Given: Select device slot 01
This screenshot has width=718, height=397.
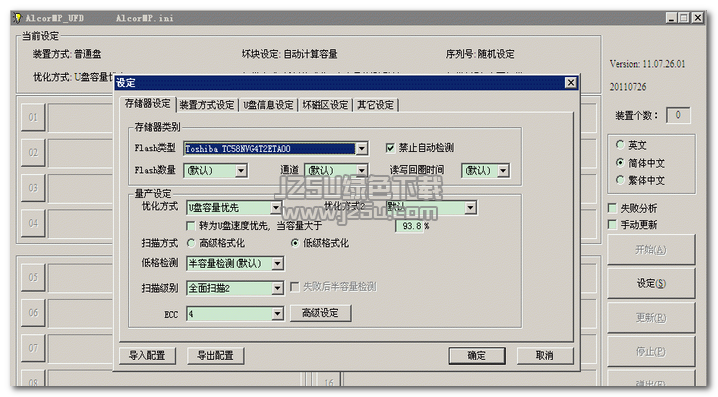Looking at the screenshot, I should 33,117.
